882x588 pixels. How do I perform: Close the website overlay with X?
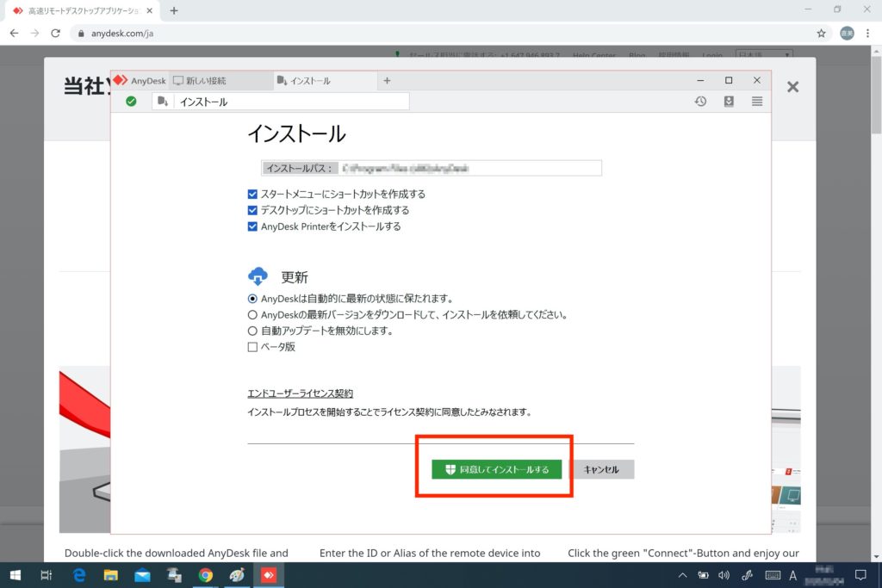[792, 87]
